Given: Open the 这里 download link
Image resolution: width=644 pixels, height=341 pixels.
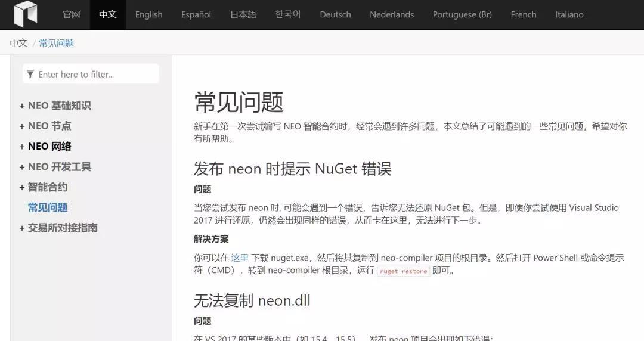Looking at the screenshot, I should click(240, 258).
